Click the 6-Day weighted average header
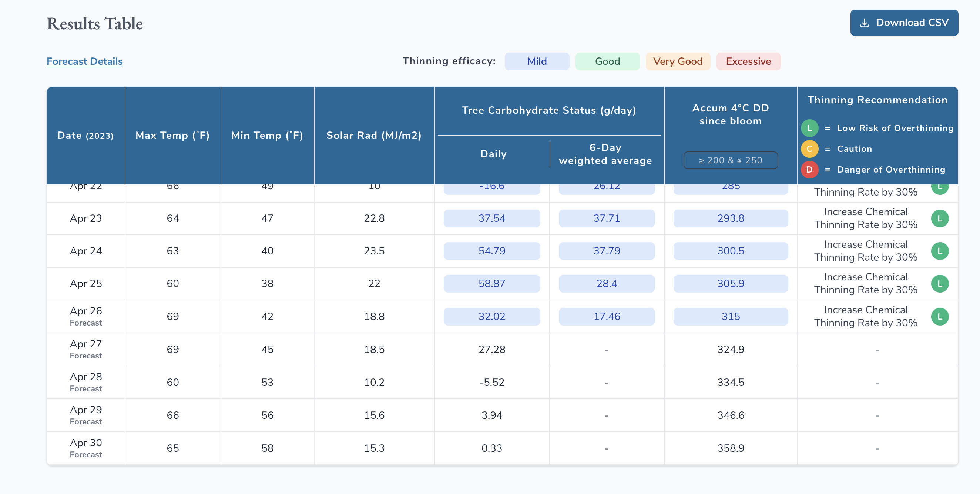The height and width of the screenshot is (494, 980). point(605,154)
